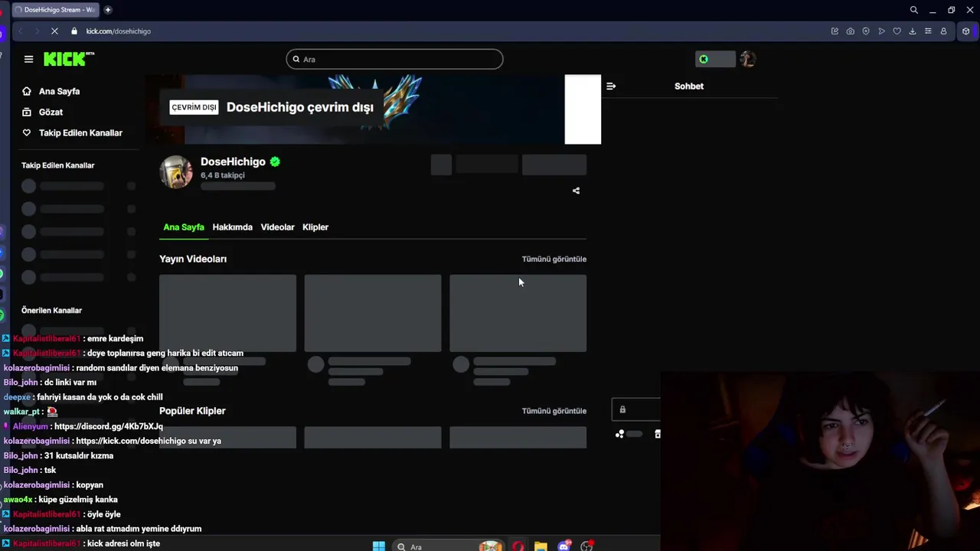The image size is (980, 551).
Task: Switch to the Hakkımda tab
Action: tap(232, 227)
